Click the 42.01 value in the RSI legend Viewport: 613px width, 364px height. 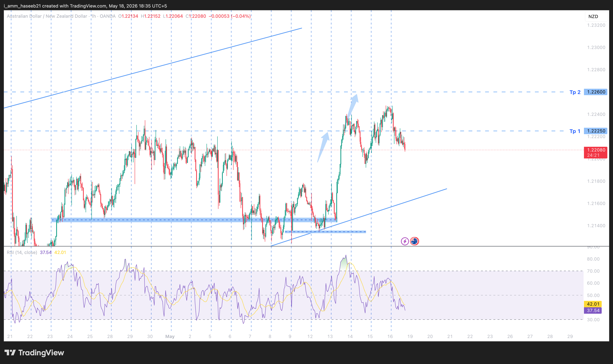point(60,252)
